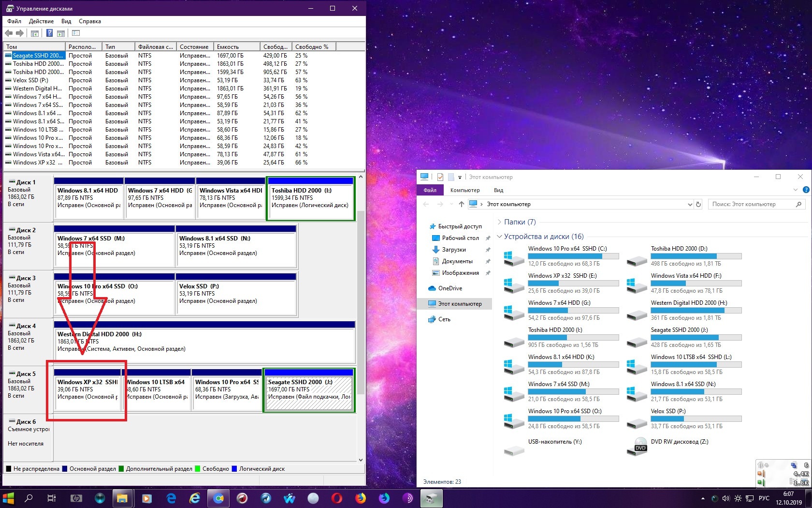Sort by the Состояние column header

[x=195, y=47]
